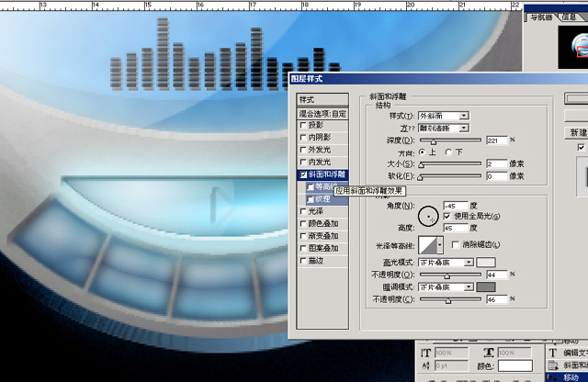The height and width of the screenshot is (382, 588).
Task: Click the soften field showing 0
Action: pos(497,176)
